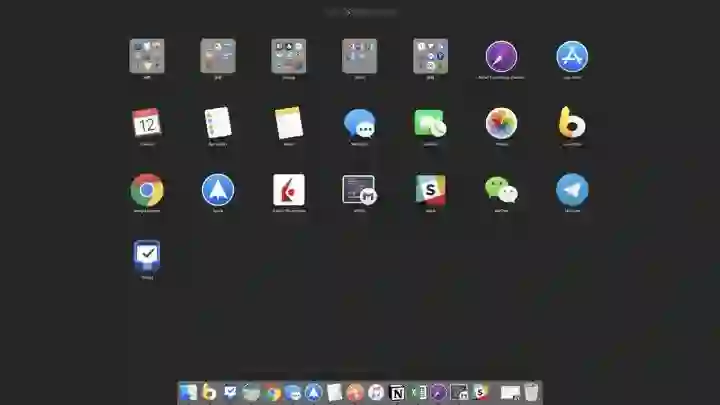
Task: Open the green FaceTime app
Action: pos(430,123)
